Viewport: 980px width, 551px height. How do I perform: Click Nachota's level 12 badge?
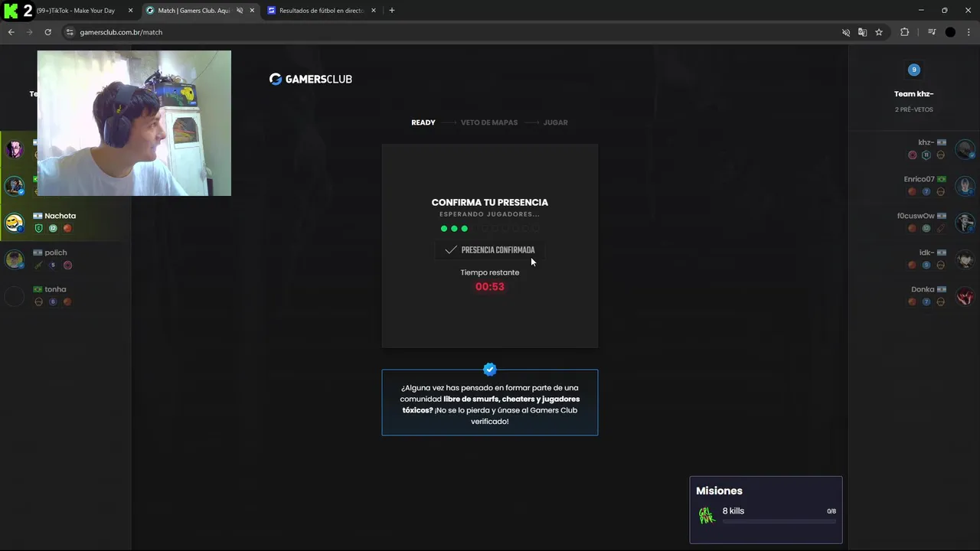tap(53, 228)
